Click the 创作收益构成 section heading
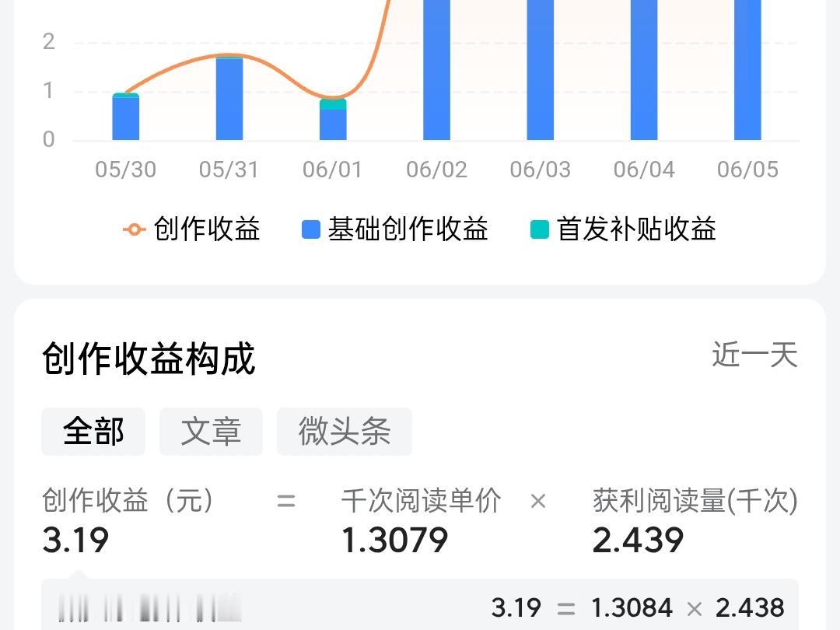The image size is (840, 630). pos(149,359)
